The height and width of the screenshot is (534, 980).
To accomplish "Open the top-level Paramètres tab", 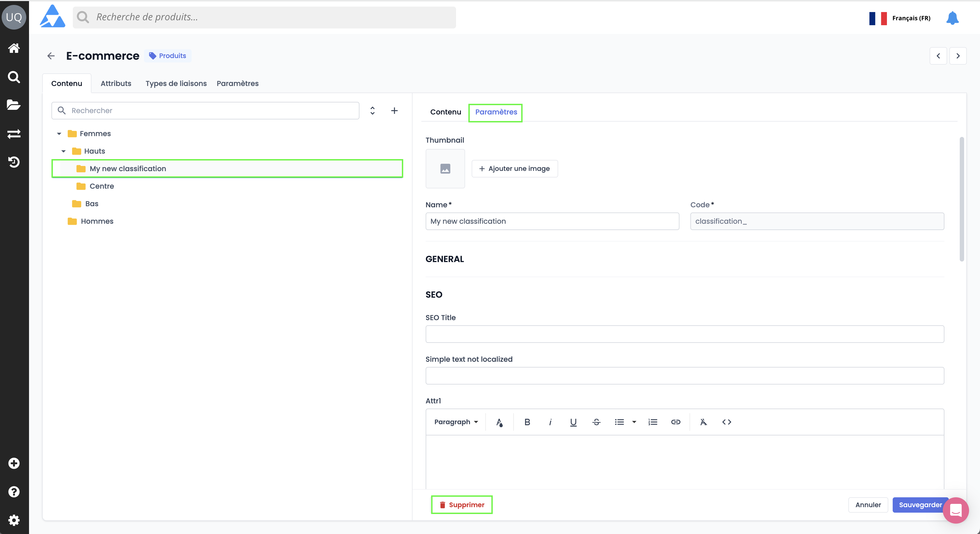I will point(238,83).
